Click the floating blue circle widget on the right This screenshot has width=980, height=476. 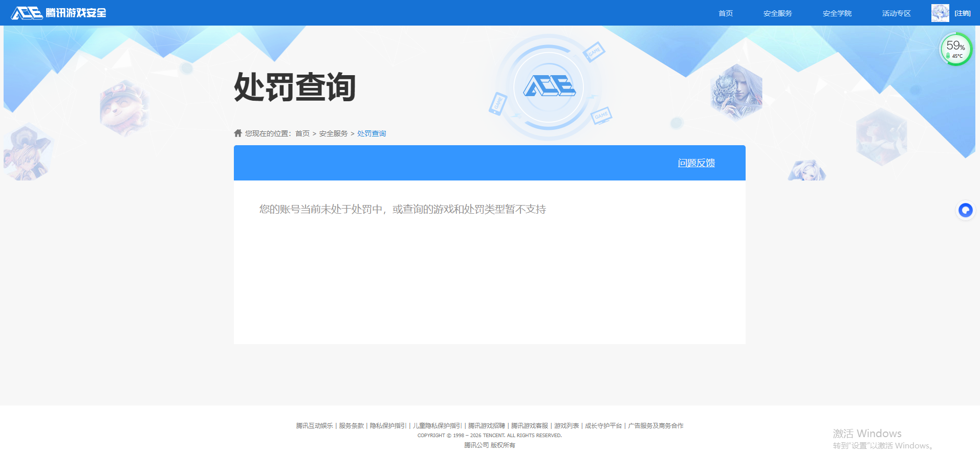pos(965,210)
